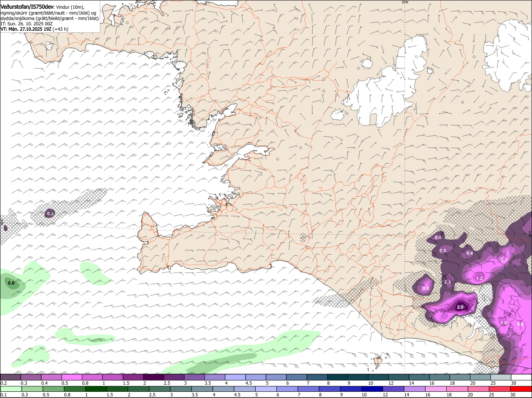The height and width of the screenshot is (398, 532).
Task: Pick the white swatch ending the upper legend row
Action: pos(521,377)
